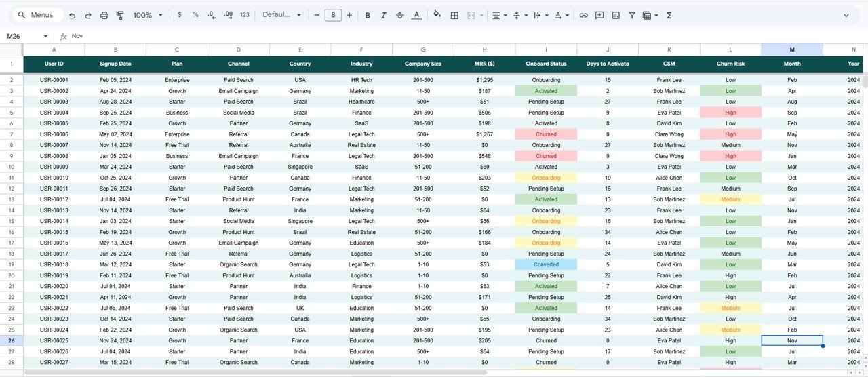Click the font size field
This screenshot has width=868, height=377.
point(333,15)
